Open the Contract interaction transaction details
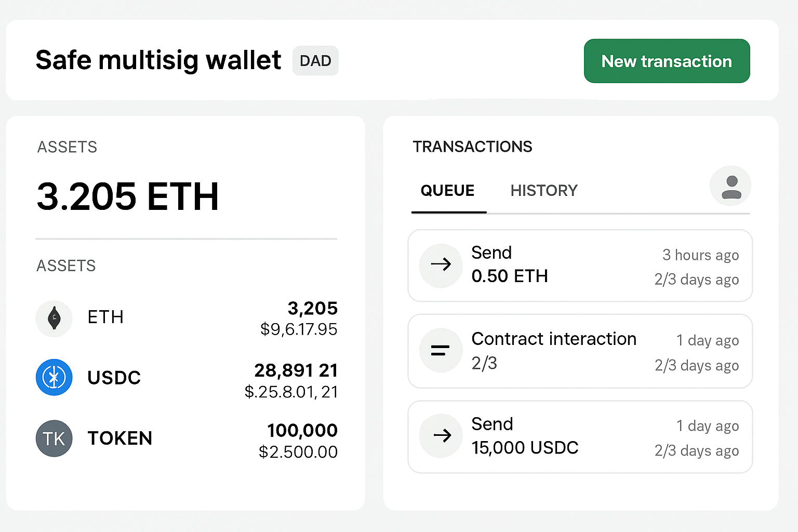The width and height of the screenshot is (798, 532). (x=580, y=351)
